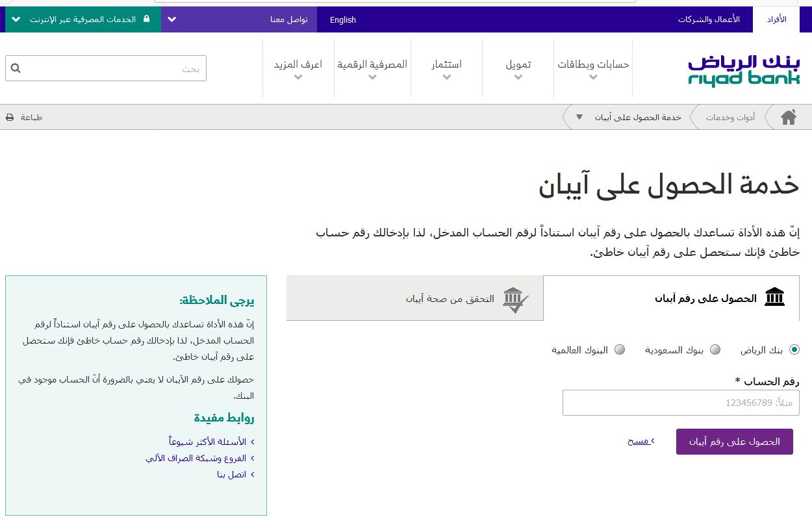Click the bank building icon on الحصول على رقم آيبان tab
This screenshot has height=530, width=812.
click(x=774, y=296)
